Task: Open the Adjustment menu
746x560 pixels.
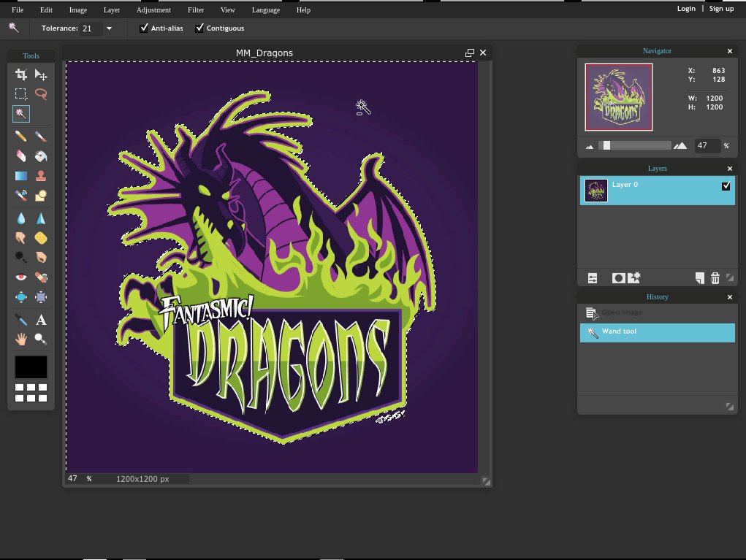Action: 153,10
